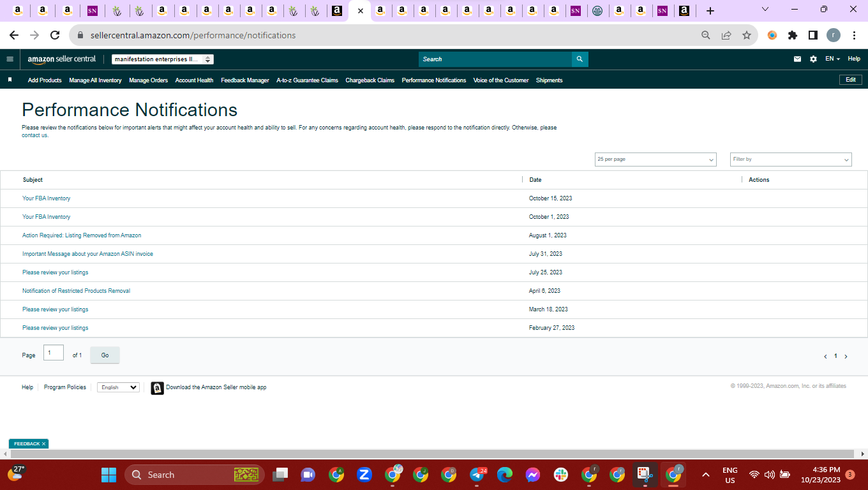The height and width of the screenshot is (490, 868).
Task: Open Notification of Restricted Products Removal
Action: pyautogui.click(x=76, y=291)
